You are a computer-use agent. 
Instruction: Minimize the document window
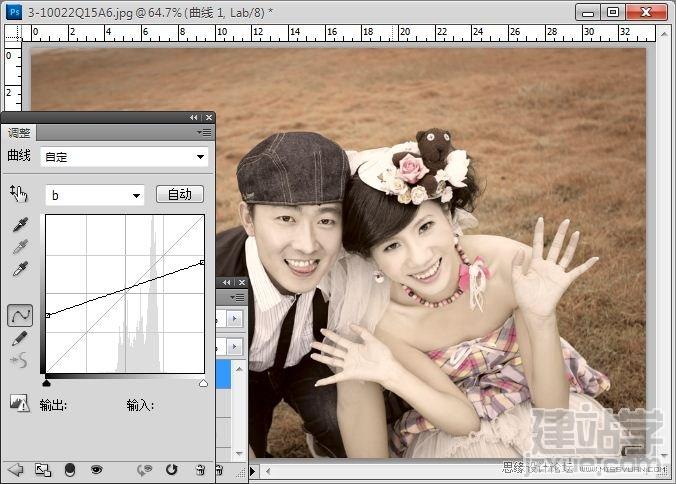click(x=588, y=12)
